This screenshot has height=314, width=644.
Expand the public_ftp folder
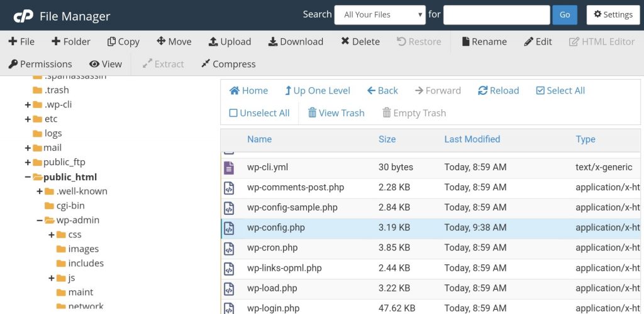(28, 162)
